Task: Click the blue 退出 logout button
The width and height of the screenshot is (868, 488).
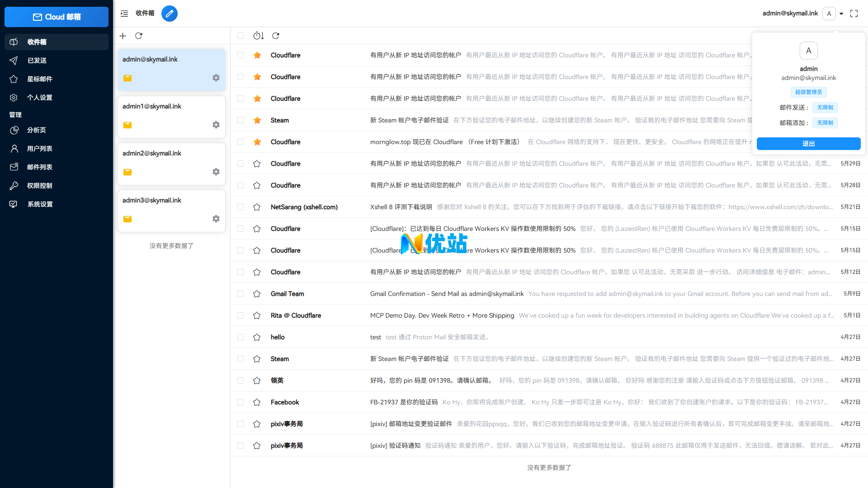Action: coord(808,144)
